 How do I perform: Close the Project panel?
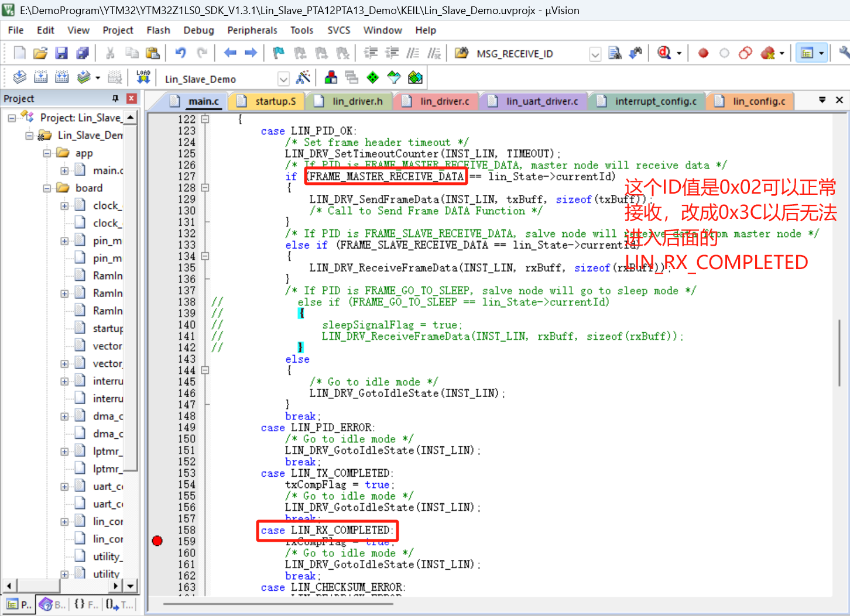[x=132, y=98]
